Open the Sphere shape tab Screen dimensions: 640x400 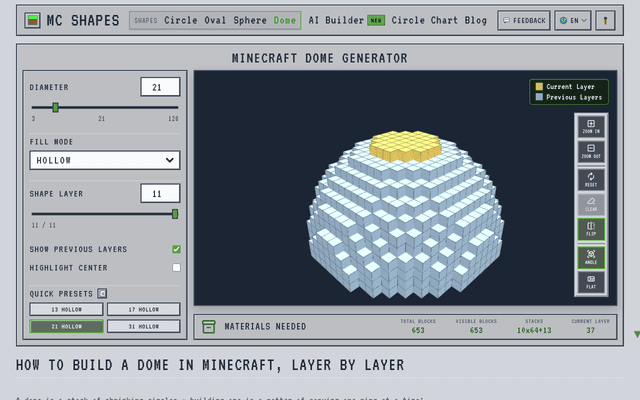pyautogui.click(x=250, y=20)
